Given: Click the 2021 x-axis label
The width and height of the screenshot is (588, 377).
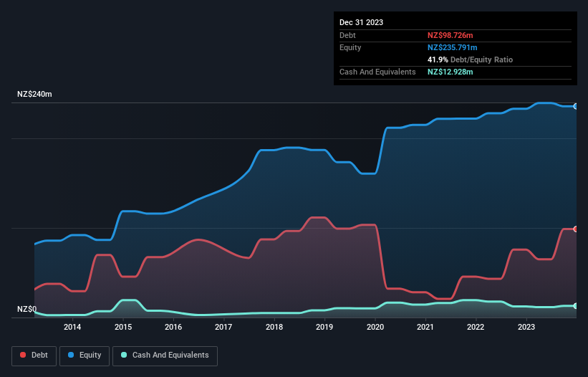Looking at the screenshot, I should click(x=425, y=327).
